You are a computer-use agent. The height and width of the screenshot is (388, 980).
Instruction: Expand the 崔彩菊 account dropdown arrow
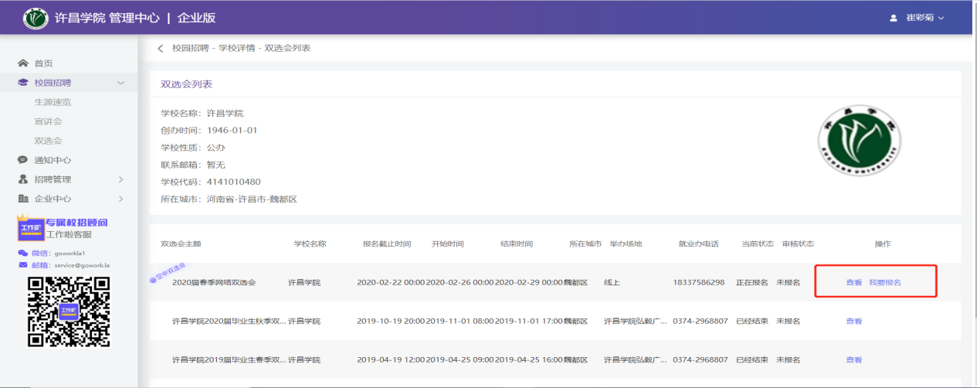pos(941,18)
